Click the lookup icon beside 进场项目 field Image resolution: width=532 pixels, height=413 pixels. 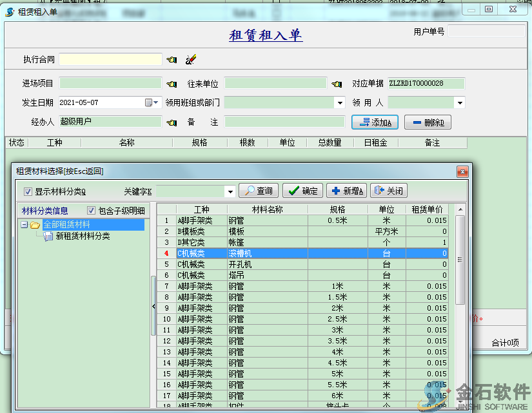[172, 84]
